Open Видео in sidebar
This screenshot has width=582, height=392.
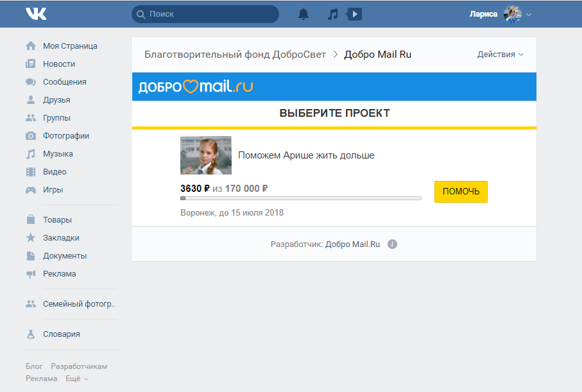click(55, 172)
